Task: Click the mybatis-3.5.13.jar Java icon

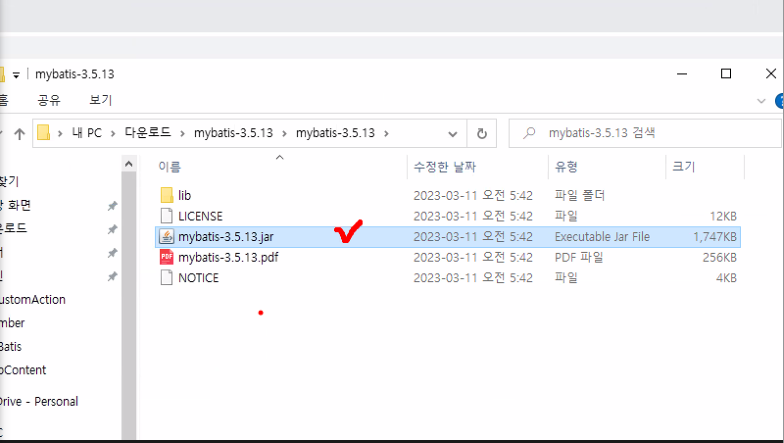Action: point(166,236)
